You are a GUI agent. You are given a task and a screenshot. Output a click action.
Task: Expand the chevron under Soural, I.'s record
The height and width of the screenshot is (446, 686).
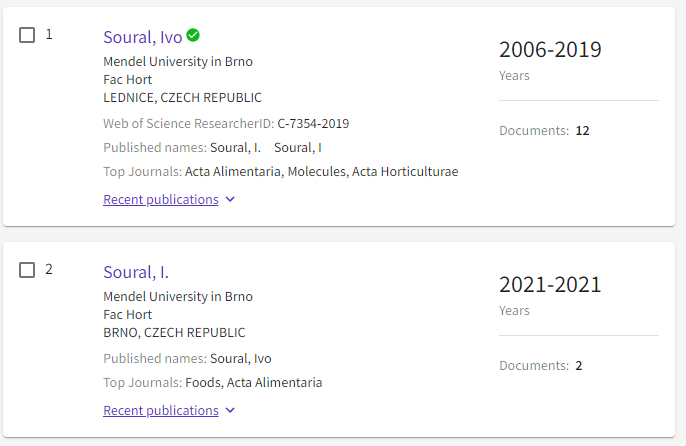[230, 411]
